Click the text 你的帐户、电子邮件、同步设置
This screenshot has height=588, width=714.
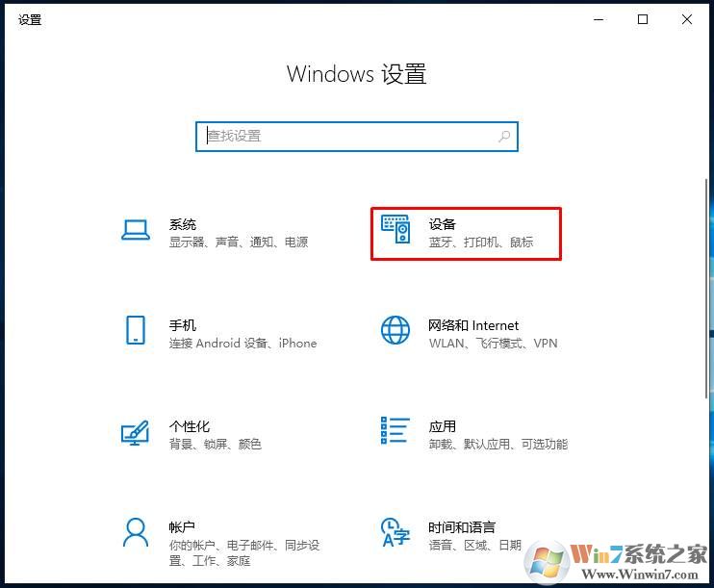[x=244, y=553]
